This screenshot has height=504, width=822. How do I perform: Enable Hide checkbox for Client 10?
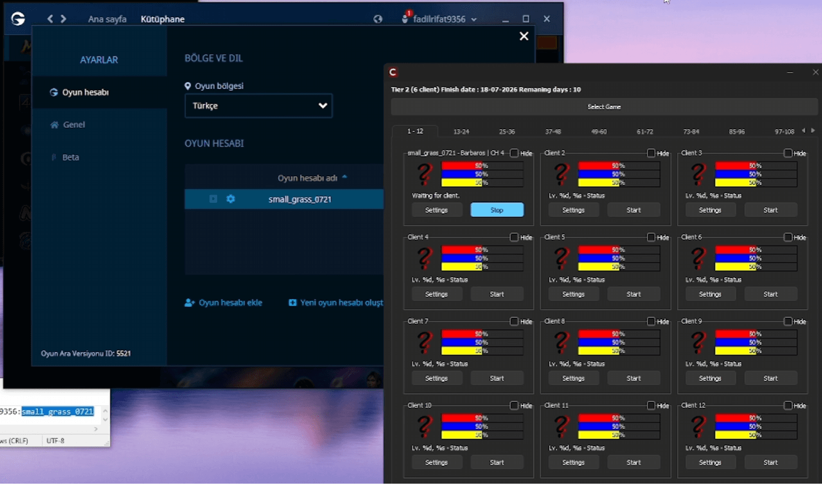pyautogui.click(x=514, y=405)
